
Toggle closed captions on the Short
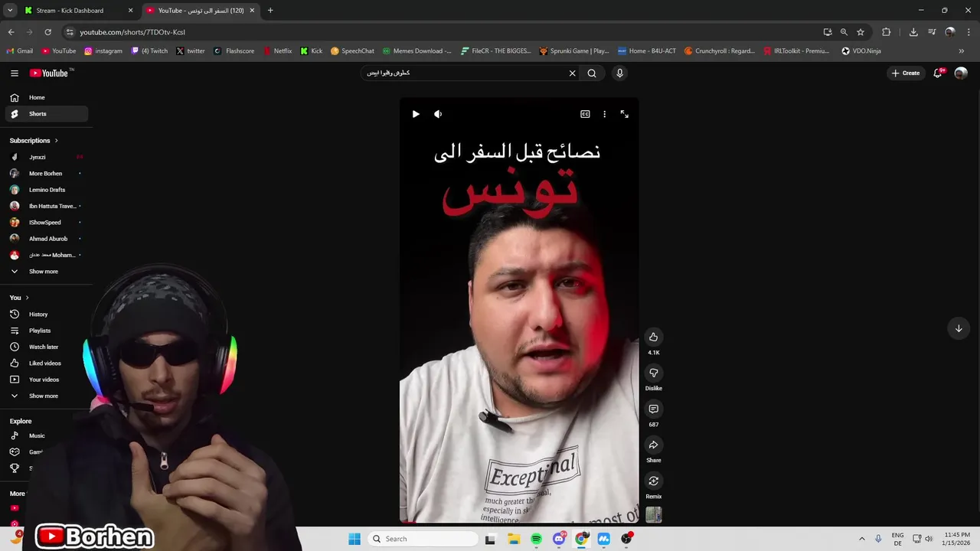585,114
